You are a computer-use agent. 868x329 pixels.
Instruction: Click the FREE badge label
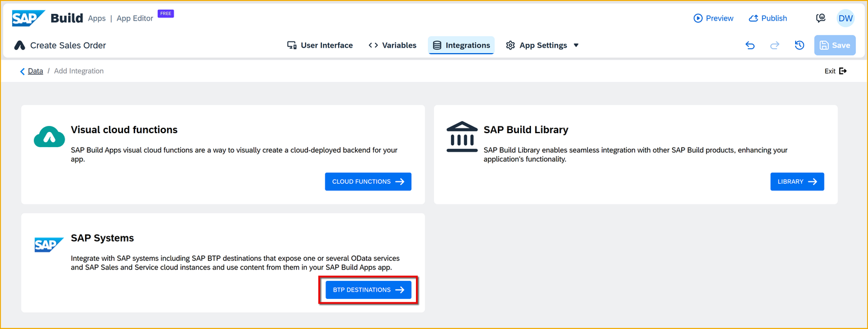(x=166, y=13)
